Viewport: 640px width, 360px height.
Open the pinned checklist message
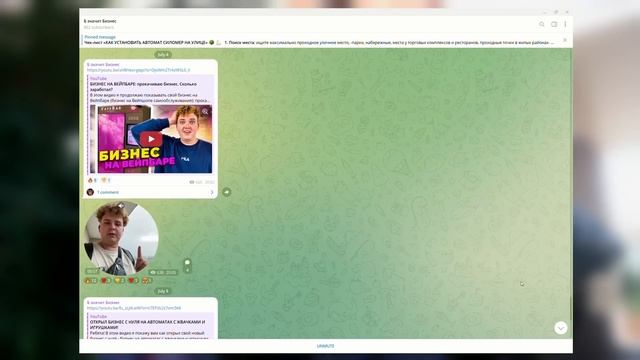318,40
